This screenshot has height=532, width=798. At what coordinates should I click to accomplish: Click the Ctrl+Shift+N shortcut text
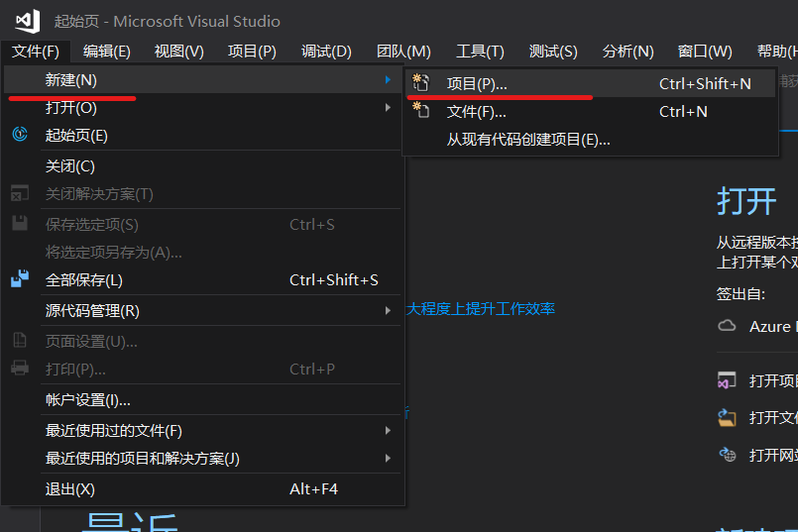[x=705, y=83]
